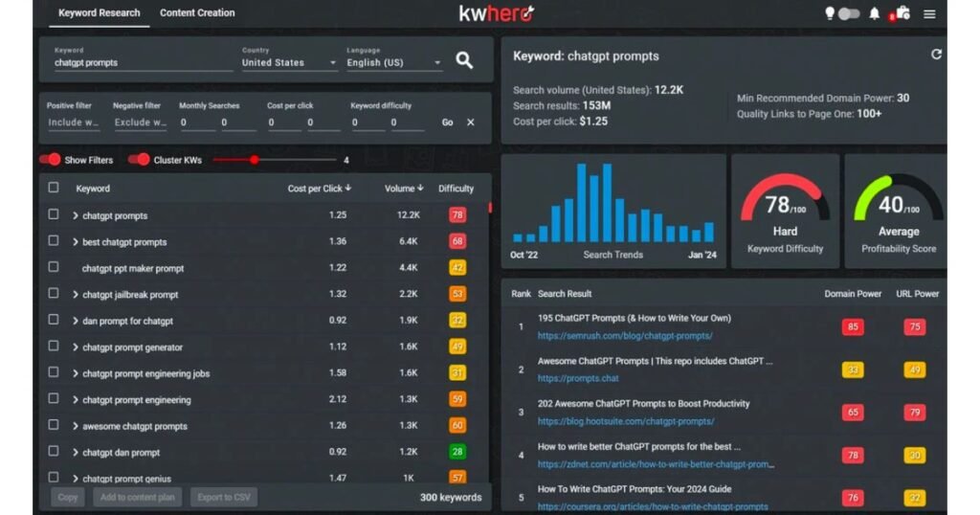This screenshot has height=515, width=980.
Task: Sort by Volume arrow
Action: point(421,188)
